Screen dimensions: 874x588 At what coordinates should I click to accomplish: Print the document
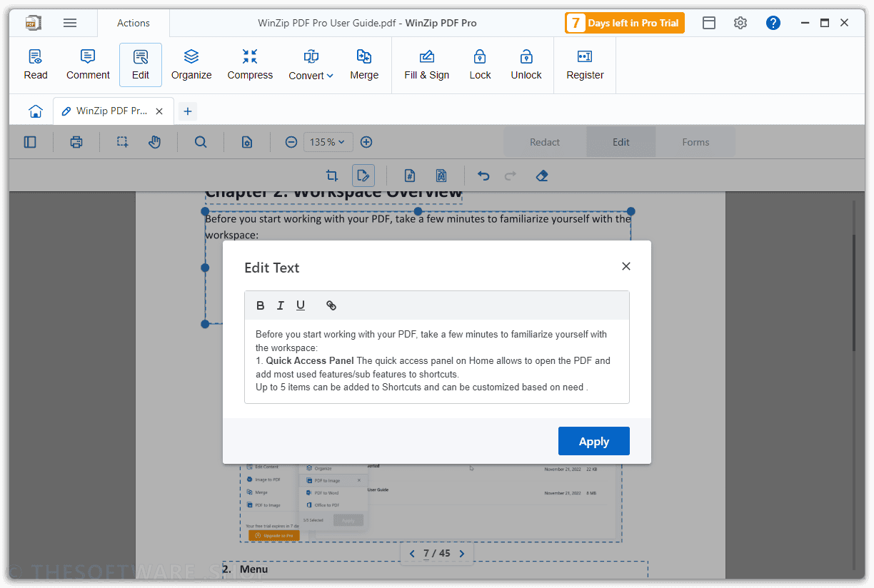click(76, 142)
